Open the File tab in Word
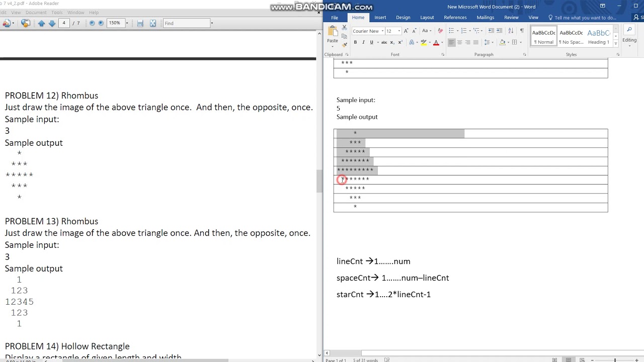644x362 pixels. tap(335, 18)
